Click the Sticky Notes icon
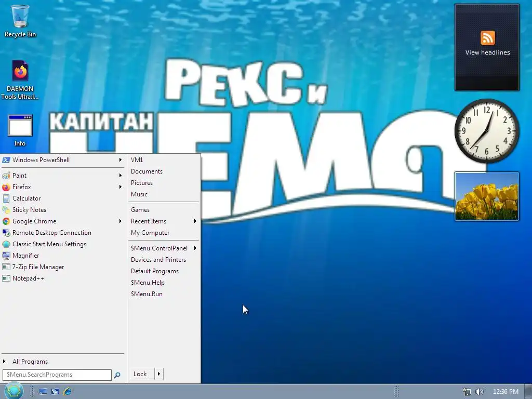 point(6,210)
